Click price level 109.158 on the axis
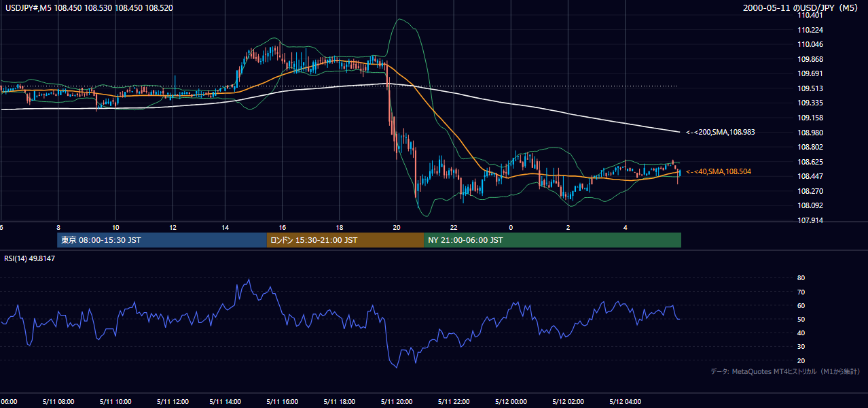This screenshot has width=868, height=408. pyautogui.click(x=809, y=118)
